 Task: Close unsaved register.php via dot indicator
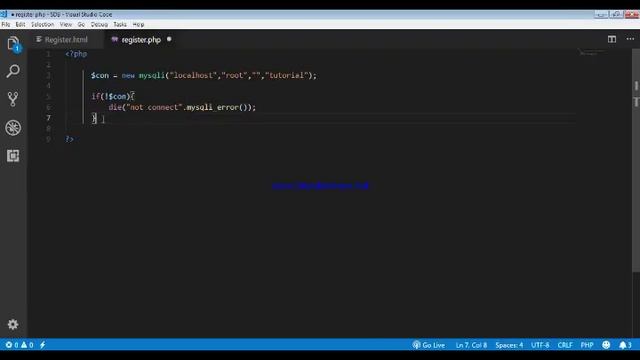tap(169, 39)
